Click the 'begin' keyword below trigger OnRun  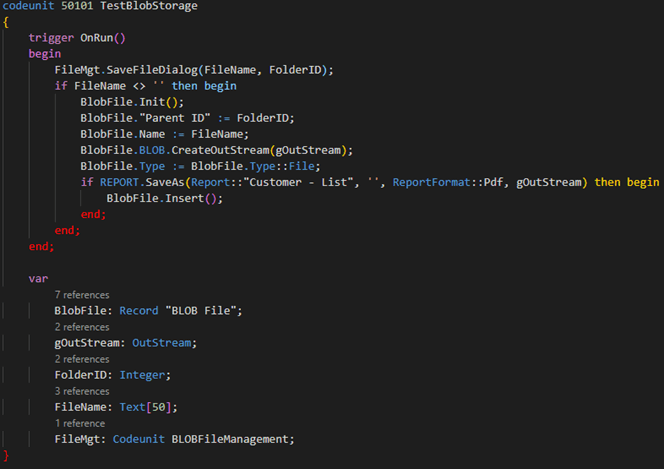[44, 54]
